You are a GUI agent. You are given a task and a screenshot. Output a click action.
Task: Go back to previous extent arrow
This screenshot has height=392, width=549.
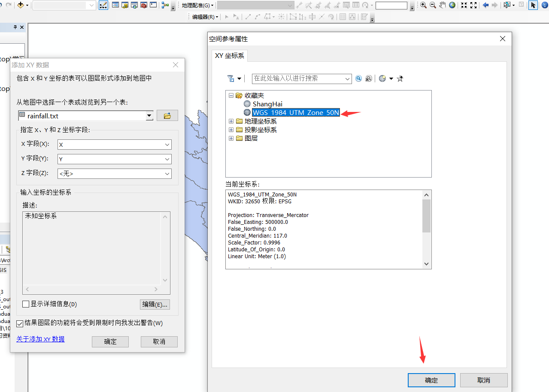click(485, 5)
